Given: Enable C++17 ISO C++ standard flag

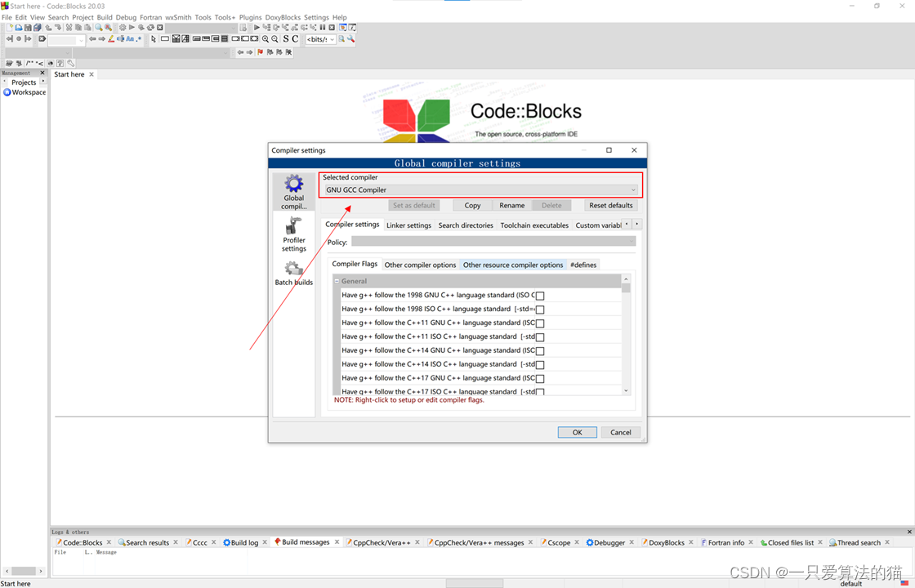Looking at the screenshot, I should [x=540, y=392].
